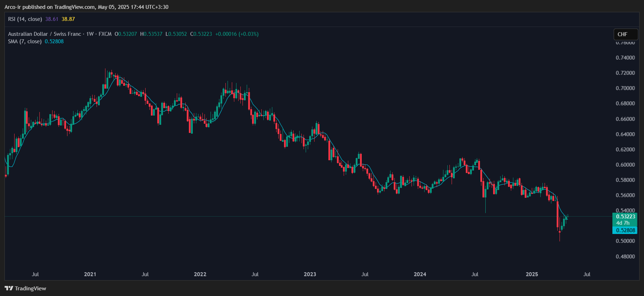
Task: Click the RSI (14, close) indicator label
Action: [x=25, y=19]
